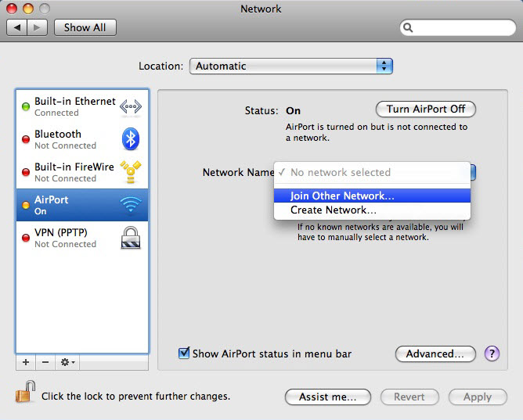The width and height of the screenshot is (523, 420).
Task: Click the Assist me button
Action: [x=327, y=397]
